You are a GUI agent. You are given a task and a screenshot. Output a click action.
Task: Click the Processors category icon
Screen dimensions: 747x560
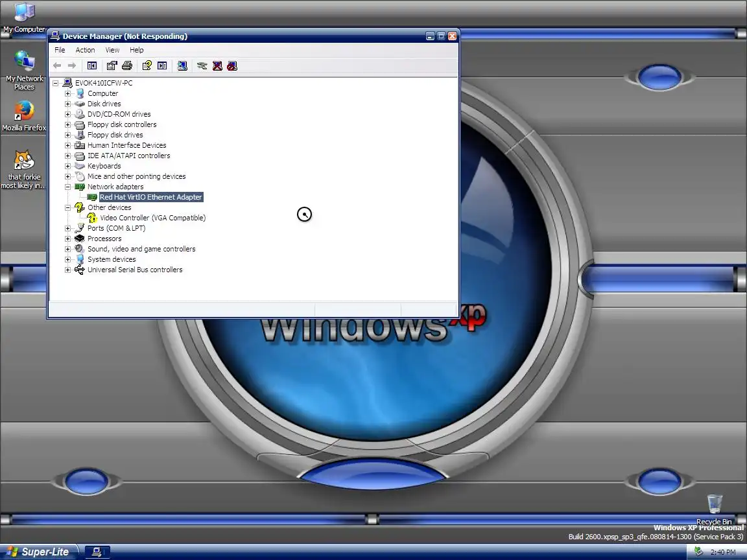tap(80, 239)
